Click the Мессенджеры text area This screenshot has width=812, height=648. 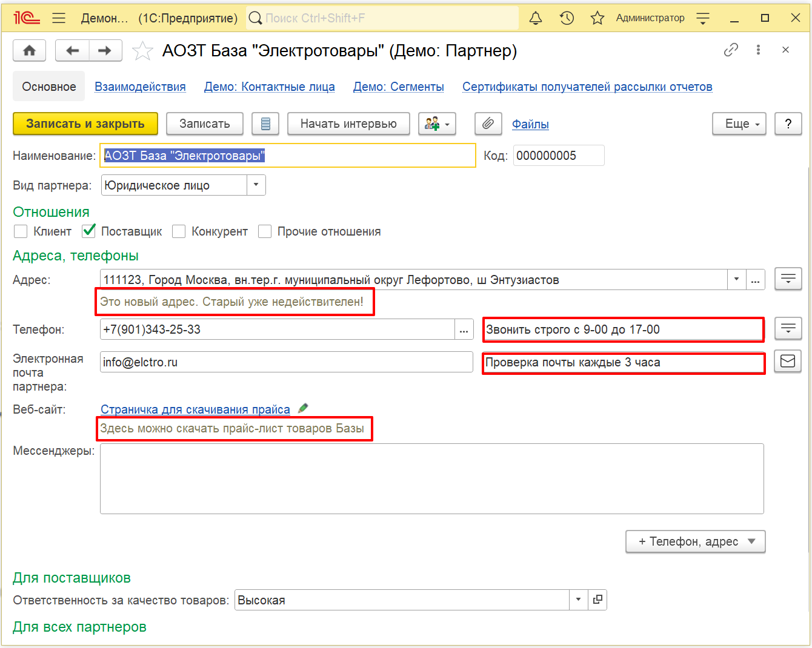(x=431, y=478)
